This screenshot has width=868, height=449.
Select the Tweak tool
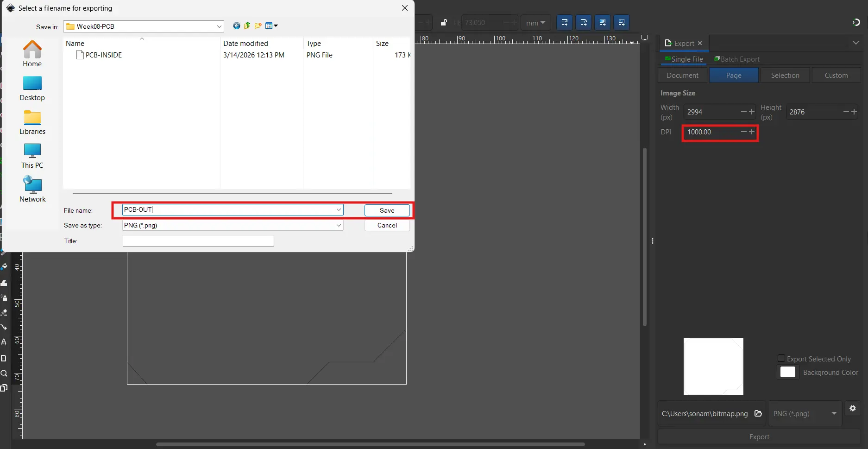tap(4, 282)
